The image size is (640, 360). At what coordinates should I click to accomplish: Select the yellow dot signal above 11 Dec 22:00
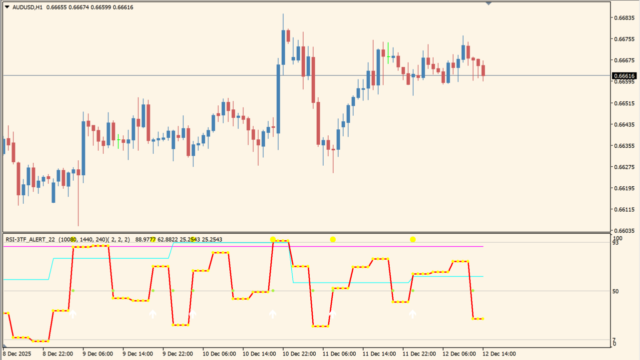[x=413, y=240]
